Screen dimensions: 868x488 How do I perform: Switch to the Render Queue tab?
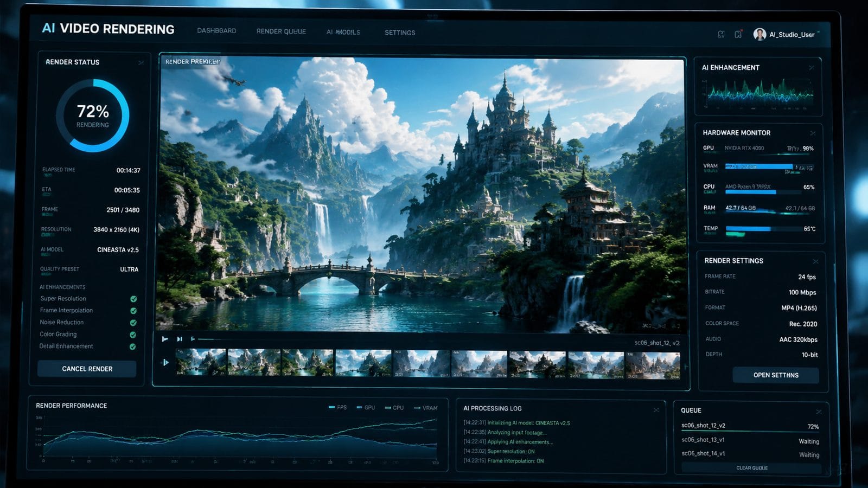[281, 31]
